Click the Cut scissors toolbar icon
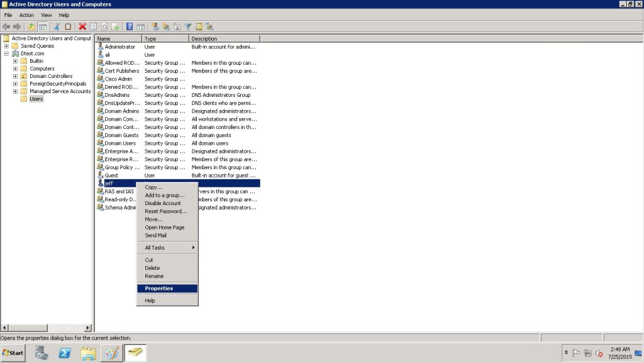 pyautogui.click(x=57, y=26)
